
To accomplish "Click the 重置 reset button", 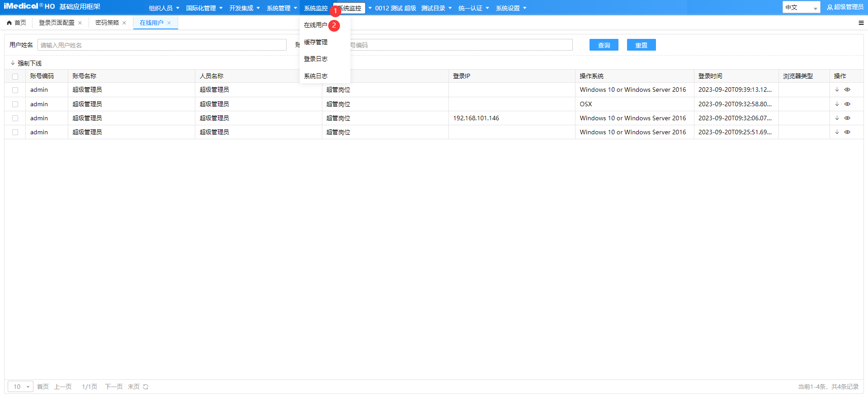I will tap(641, 45).
